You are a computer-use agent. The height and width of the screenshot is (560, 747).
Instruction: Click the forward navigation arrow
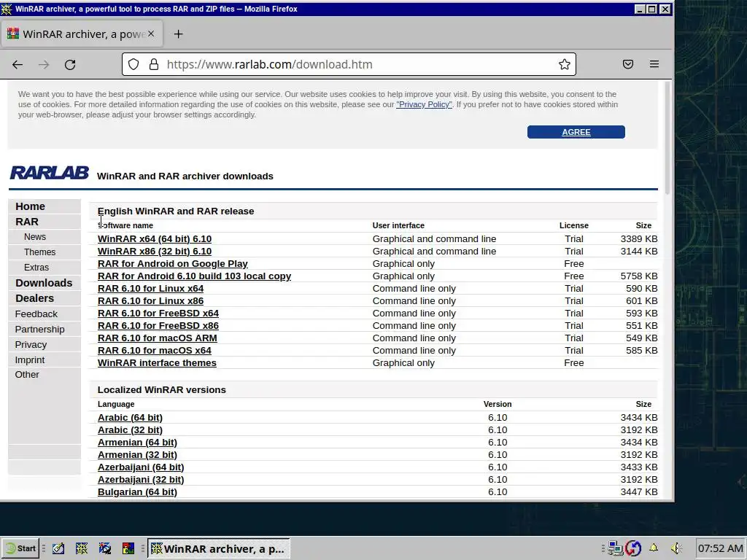click(x=44, y=65)
